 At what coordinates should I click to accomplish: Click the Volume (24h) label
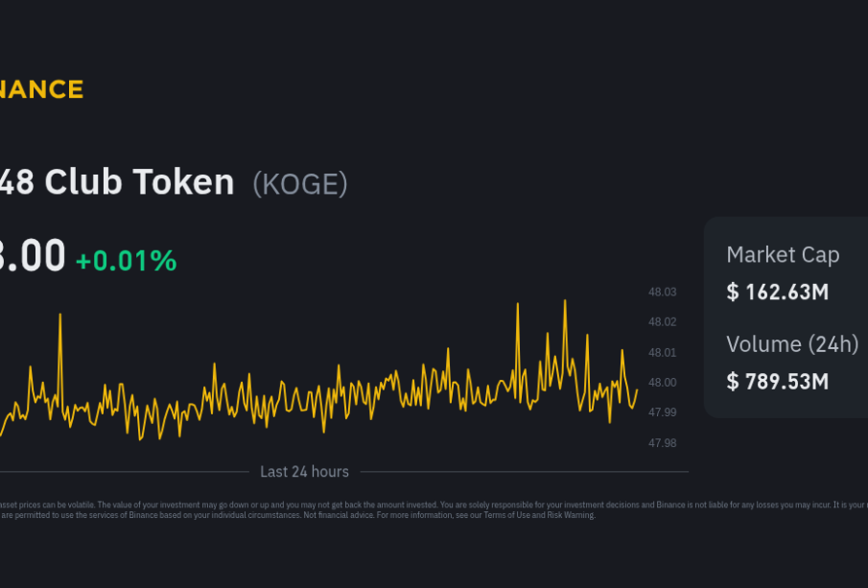click(x=791, y=344)
